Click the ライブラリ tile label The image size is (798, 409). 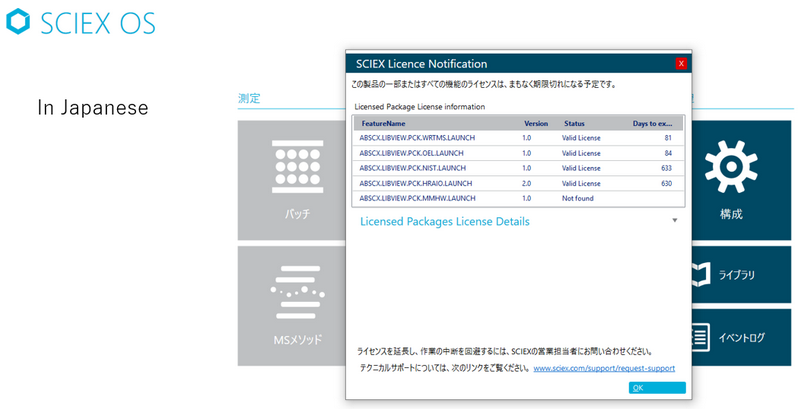tap(736, 275)
